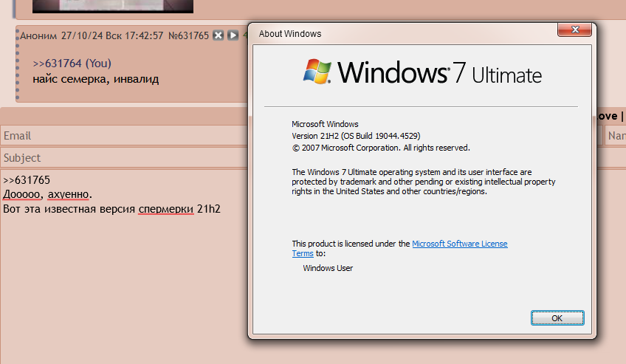Click the misspelled word "спермерки" in the comment

(x=166, y=209)
